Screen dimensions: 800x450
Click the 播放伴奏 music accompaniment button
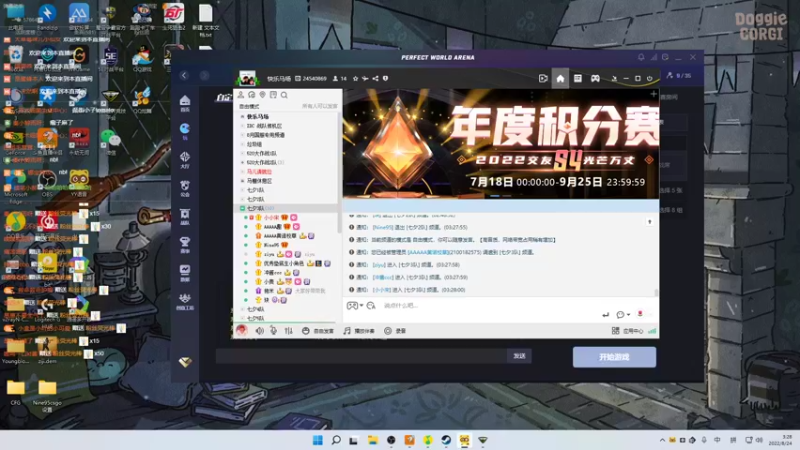(359, 331)
